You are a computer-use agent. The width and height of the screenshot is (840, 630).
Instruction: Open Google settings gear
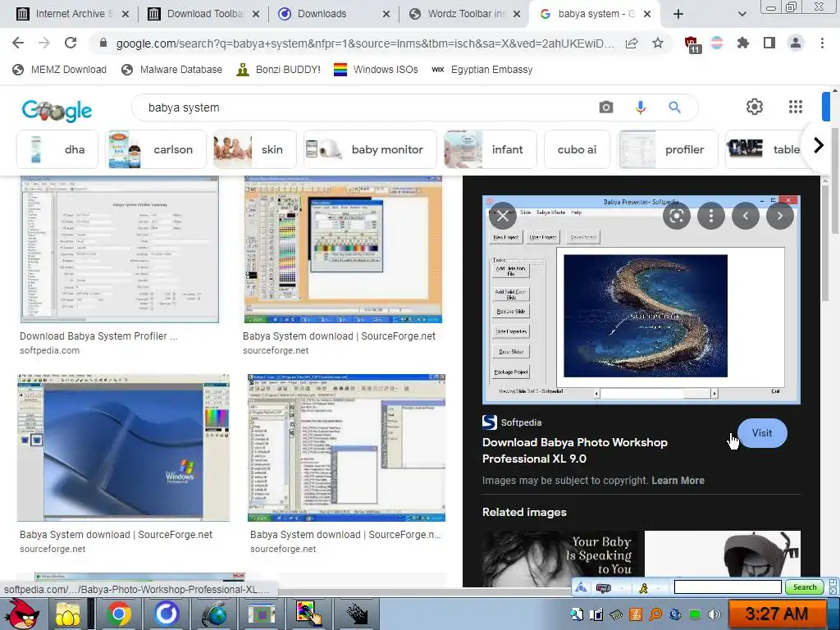pyautogui.click(x=755, y=107)
